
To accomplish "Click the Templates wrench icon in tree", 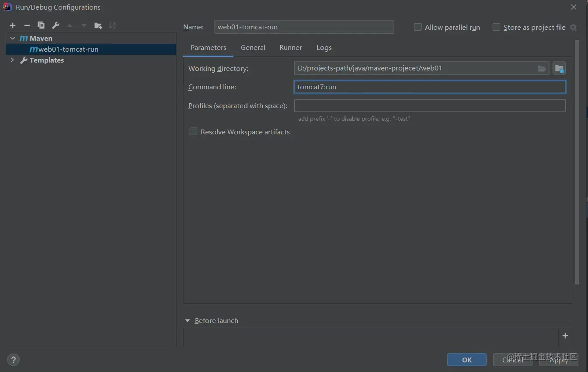I will 24,60.
